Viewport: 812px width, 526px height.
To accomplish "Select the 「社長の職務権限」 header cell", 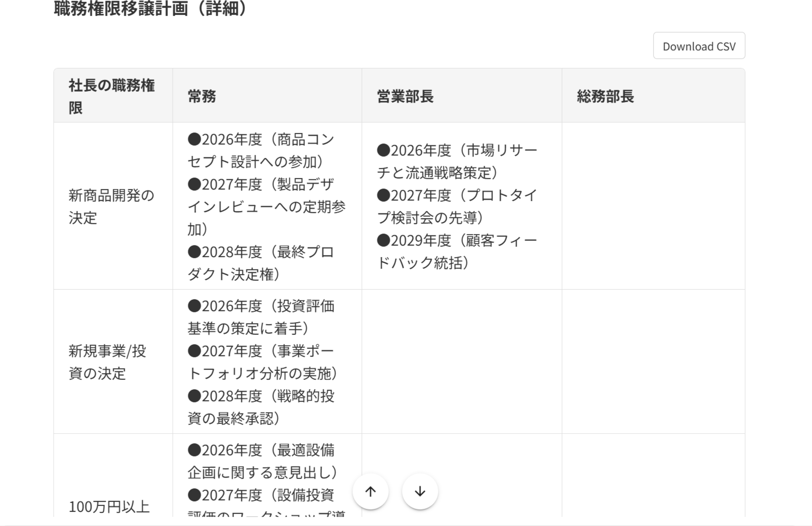I will click(113, 95).
